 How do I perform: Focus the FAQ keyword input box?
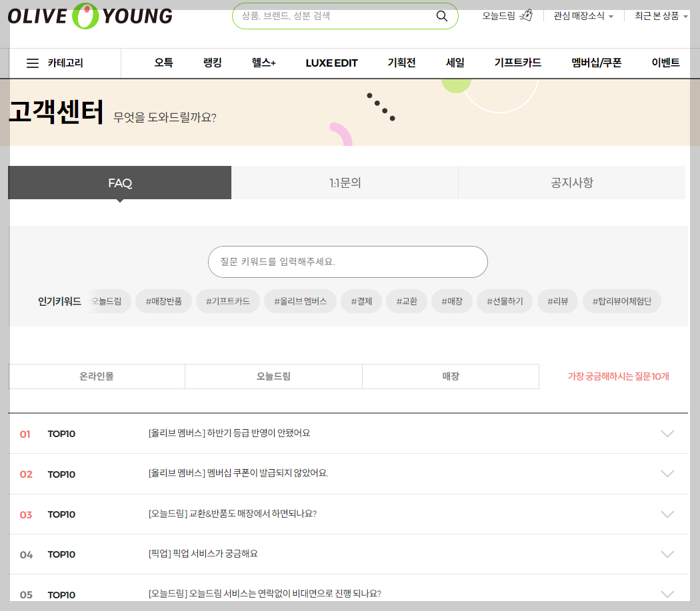348,262
